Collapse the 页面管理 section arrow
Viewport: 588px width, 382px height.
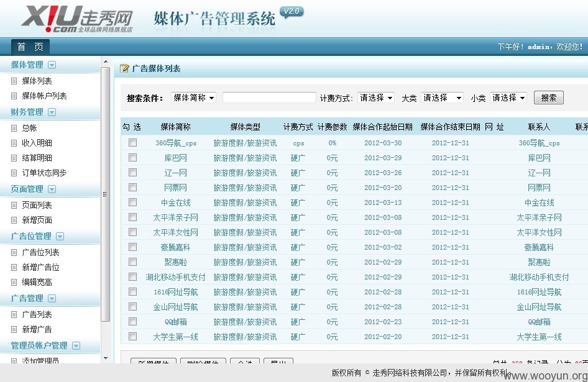pos(52,189)
